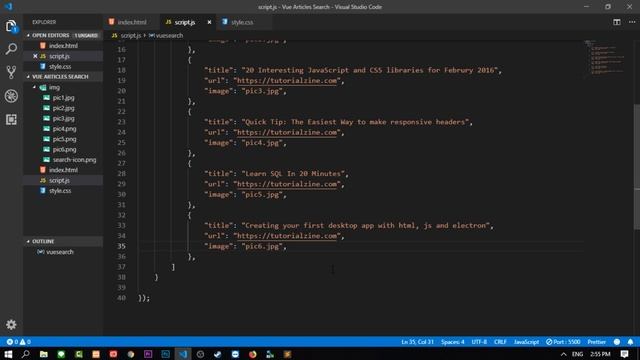Open pic5.png in the file tree
The image size is (640, 360).
click(x=64, y=139)
